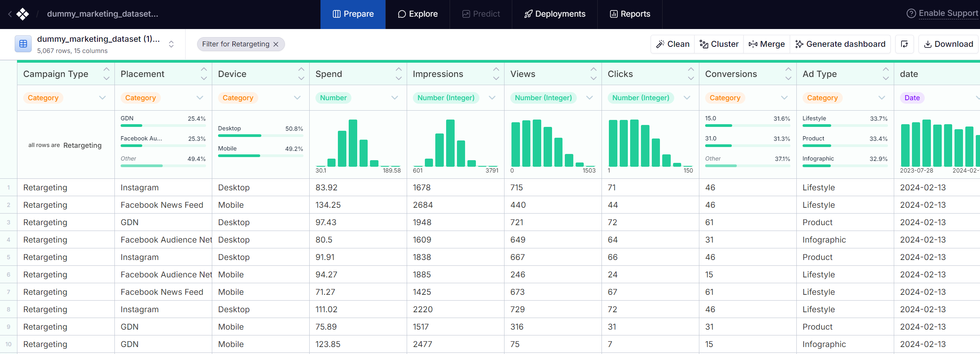Click the export icon beside Download
980x354 pixels.
pyautogui.click(x=904, y=44)
